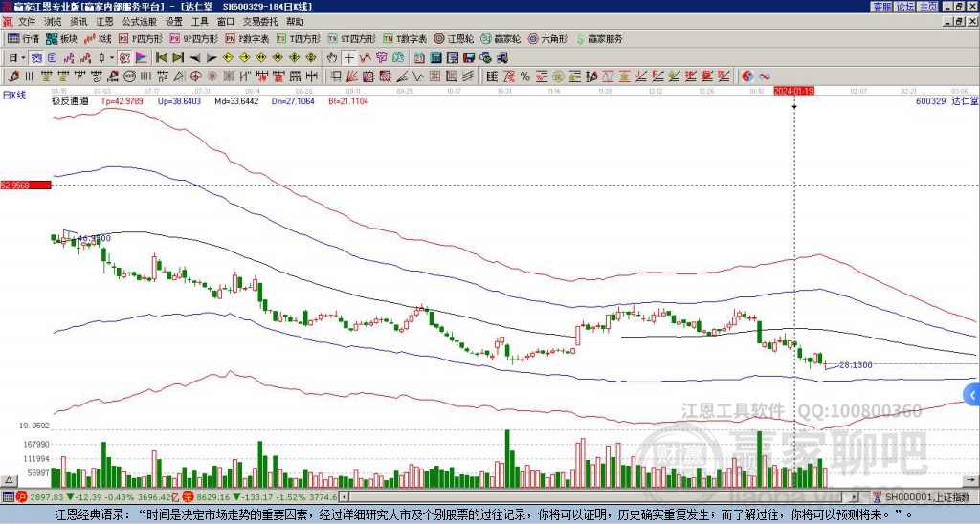Open the 9P四方形 tool
The image size is (980, 524).
(x=193, y=38)
